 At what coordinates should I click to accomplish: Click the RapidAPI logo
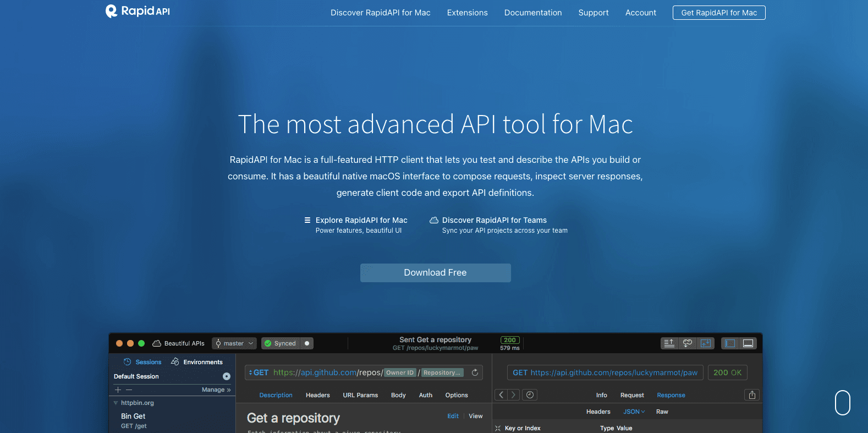pos(138,11)
